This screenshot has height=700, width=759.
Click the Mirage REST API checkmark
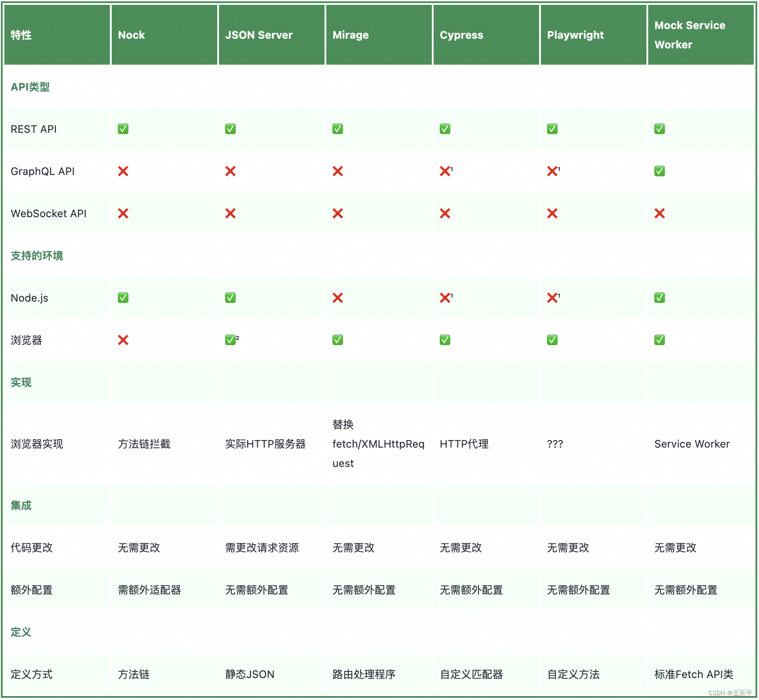pyautogui.click(x=338, y=129)
